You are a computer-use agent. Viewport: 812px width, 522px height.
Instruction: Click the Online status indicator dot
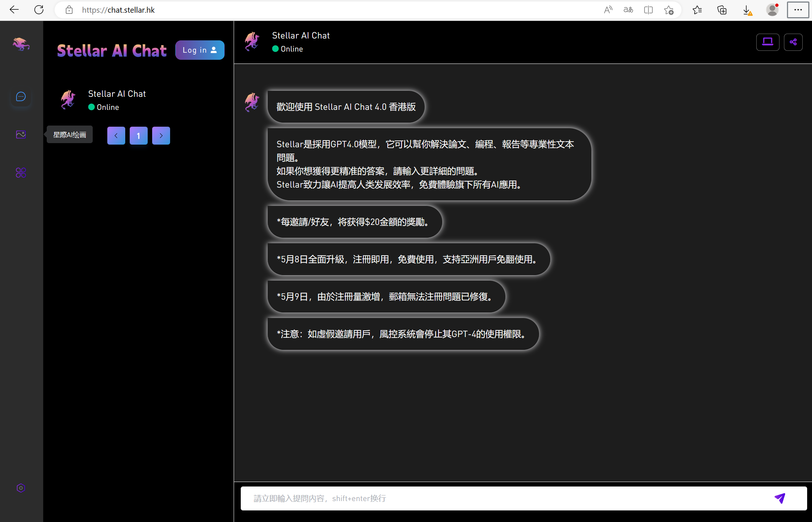click(x=276, y=49)
